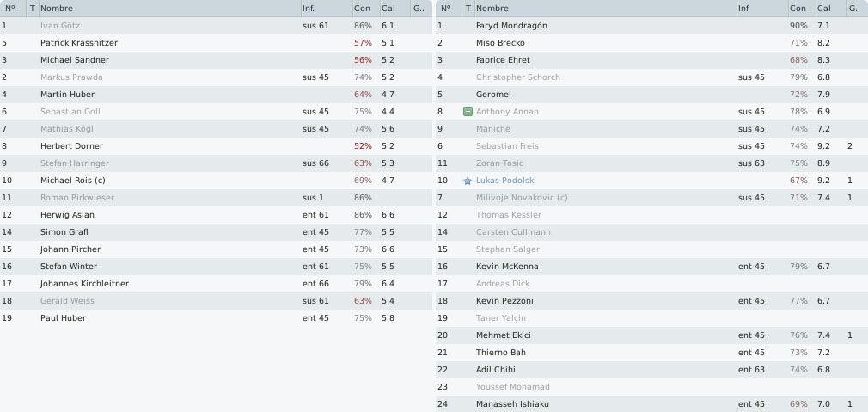Image resolution: width=868 pixels, height=412 pixels.
Task: Click Herbert Dorner's name
Action: tap(71, 146)
